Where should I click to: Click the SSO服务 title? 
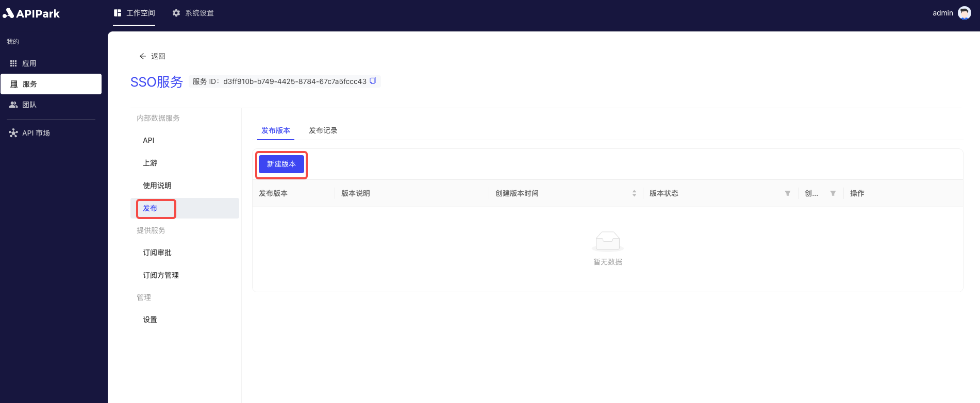pyautogui.click(x=156, y=82)
